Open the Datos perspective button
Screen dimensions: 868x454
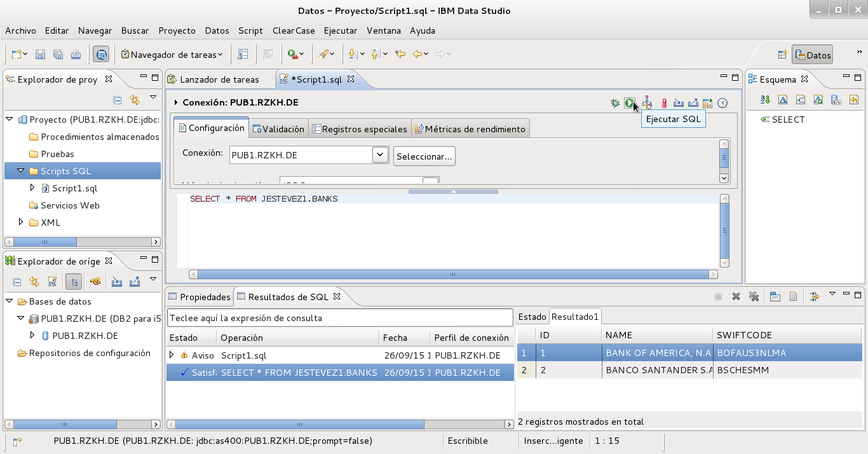coord(813,55)
